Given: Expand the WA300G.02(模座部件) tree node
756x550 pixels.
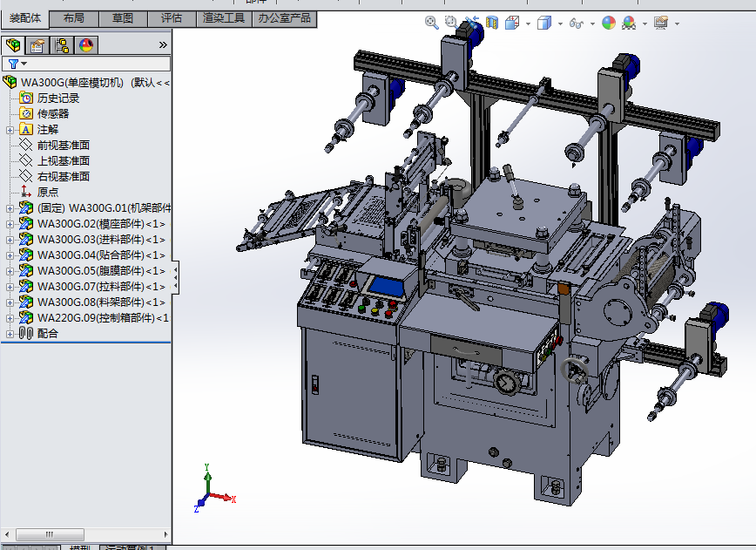Looking at the screenshot, I should pyautogui.click(x=10, y=224).
